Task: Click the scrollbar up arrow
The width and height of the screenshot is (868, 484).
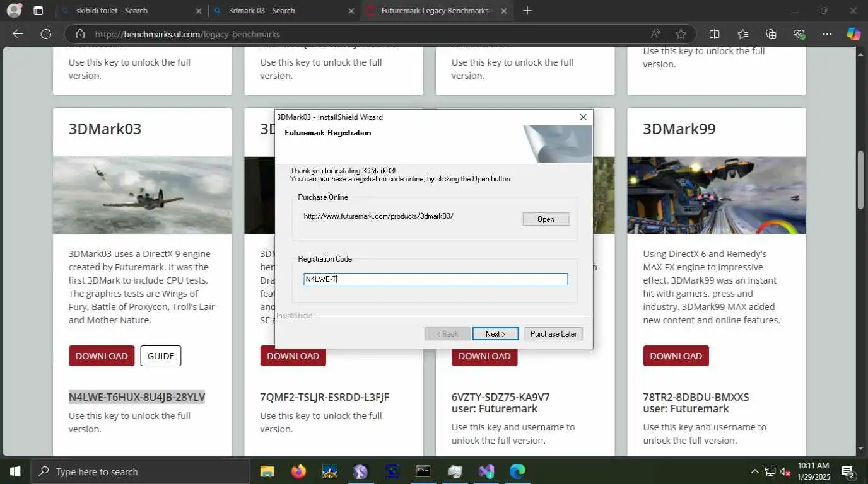Action: [x=862, y=55]
